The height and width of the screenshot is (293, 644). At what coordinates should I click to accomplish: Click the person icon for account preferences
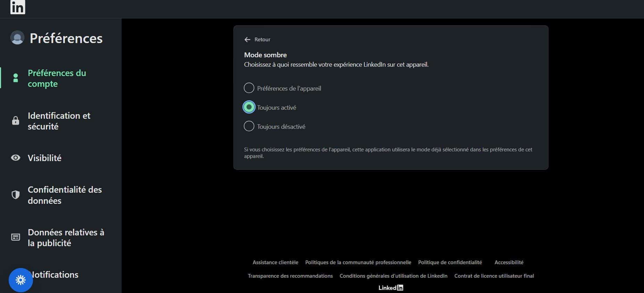point(15,78)
